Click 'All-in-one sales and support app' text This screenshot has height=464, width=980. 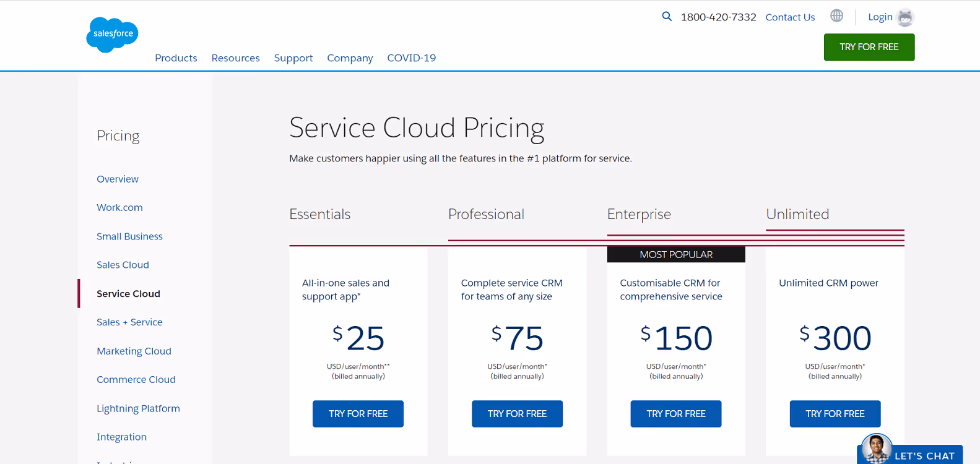[x=345, y=290]
